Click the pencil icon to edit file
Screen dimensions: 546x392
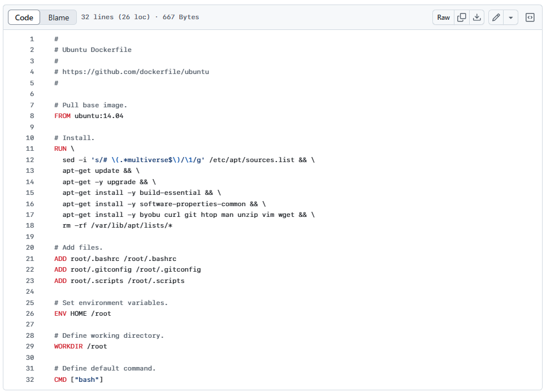pyautogui.click(x=496, y=18)
